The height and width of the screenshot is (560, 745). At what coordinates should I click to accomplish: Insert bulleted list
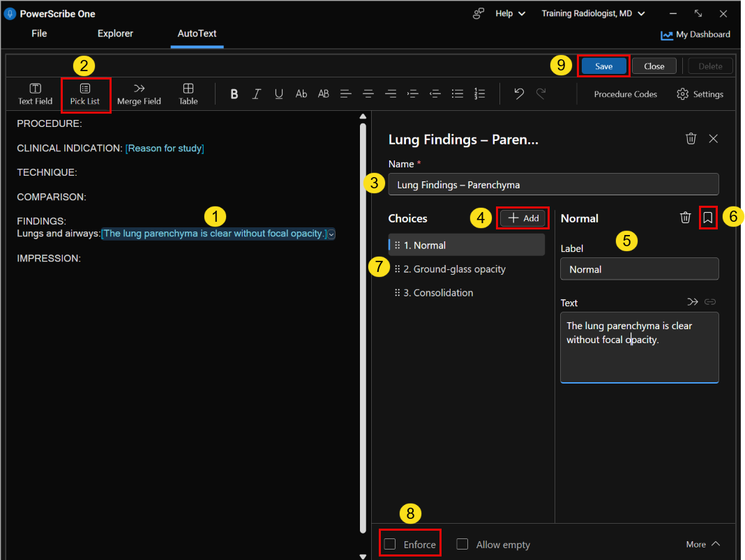point(458,94)
